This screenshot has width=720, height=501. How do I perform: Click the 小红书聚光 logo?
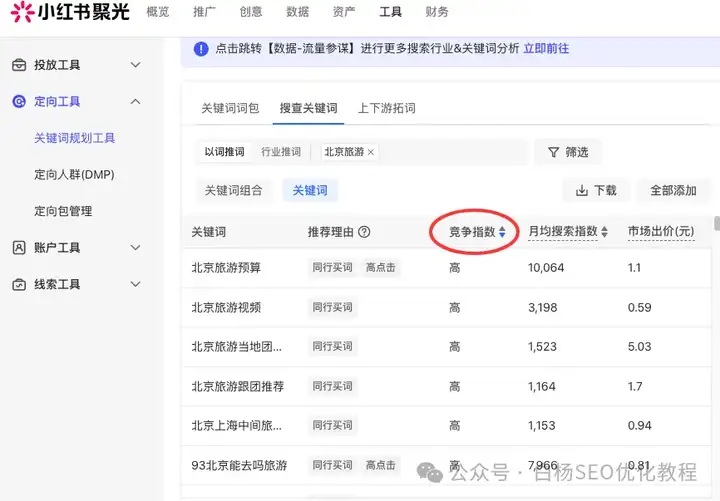pos(70,12)
